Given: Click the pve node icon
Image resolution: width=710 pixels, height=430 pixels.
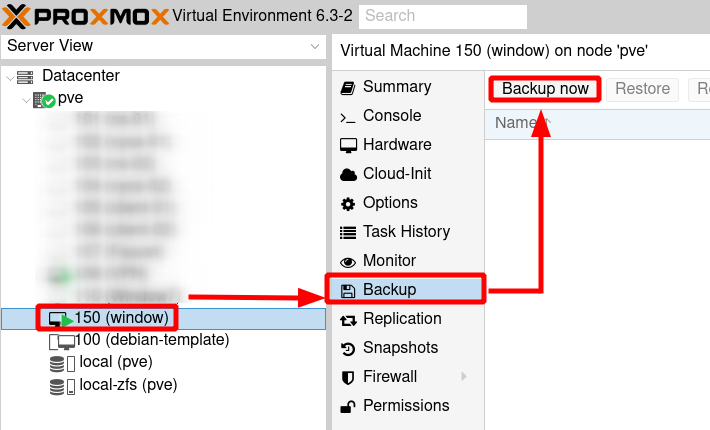Looking at the screenshot, I should pyautogui.click(x=44, y=100).
